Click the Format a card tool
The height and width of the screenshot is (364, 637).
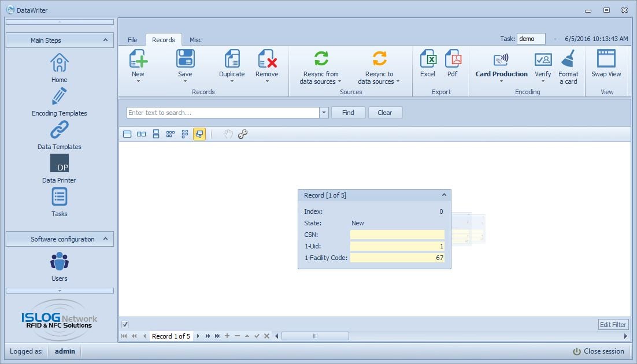tap(568, 65)
